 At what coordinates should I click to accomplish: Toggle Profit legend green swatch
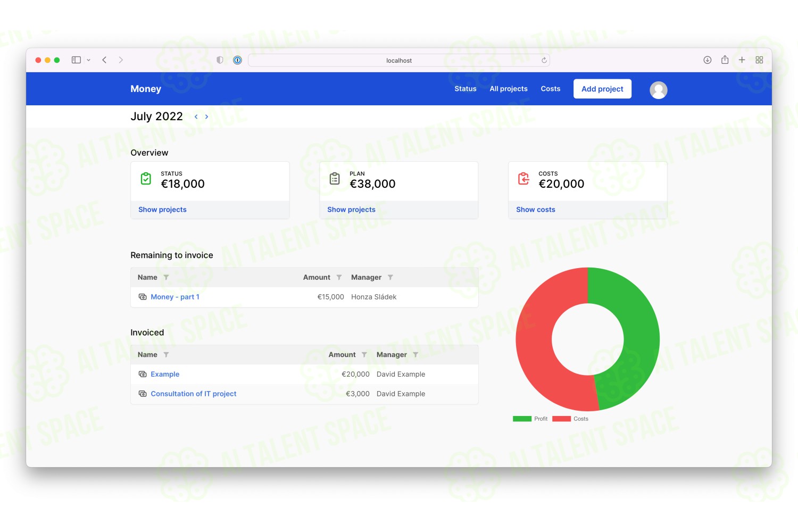click(x=522, y=419)
